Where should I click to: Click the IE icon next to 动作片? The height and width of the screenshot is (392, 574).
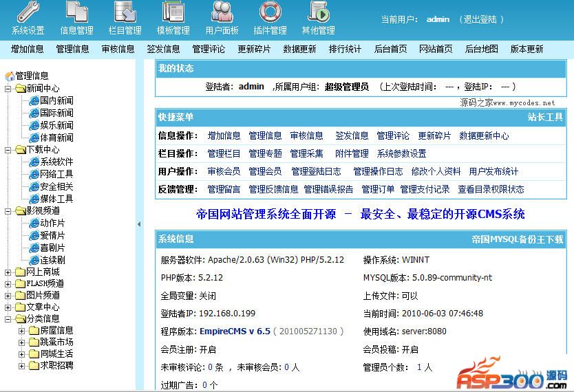click(34, 223)
